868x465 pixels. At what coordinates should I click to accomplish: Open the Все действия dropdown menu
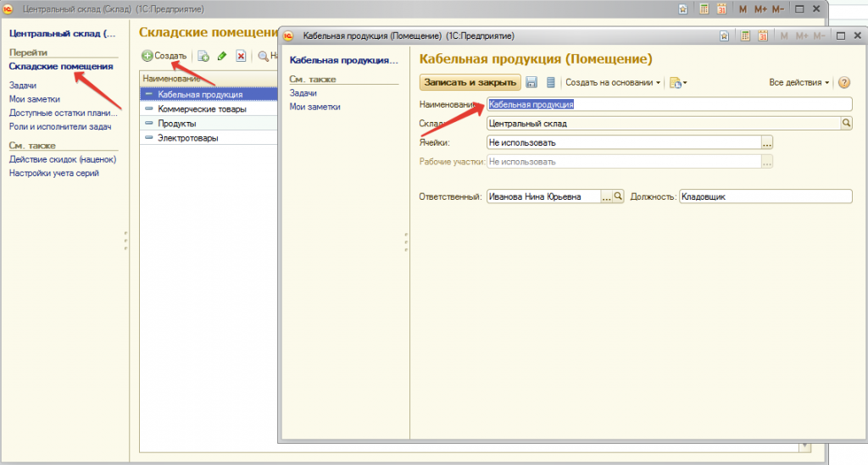[799, 82]
